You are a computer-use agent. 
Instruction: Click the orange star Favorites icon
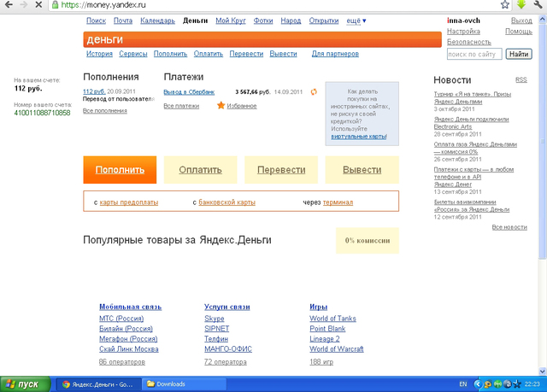click(221, 105)
